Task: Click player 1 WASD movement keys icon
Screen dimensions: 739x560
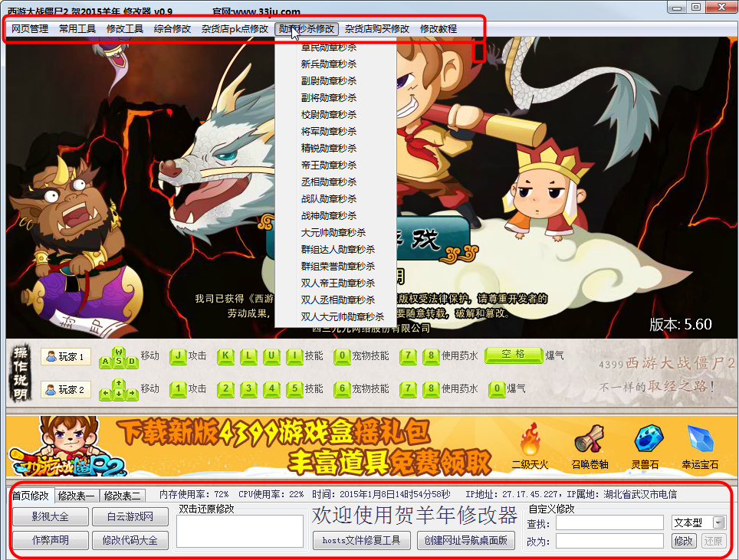Action: pyautogui.click(x=119, y=358)
